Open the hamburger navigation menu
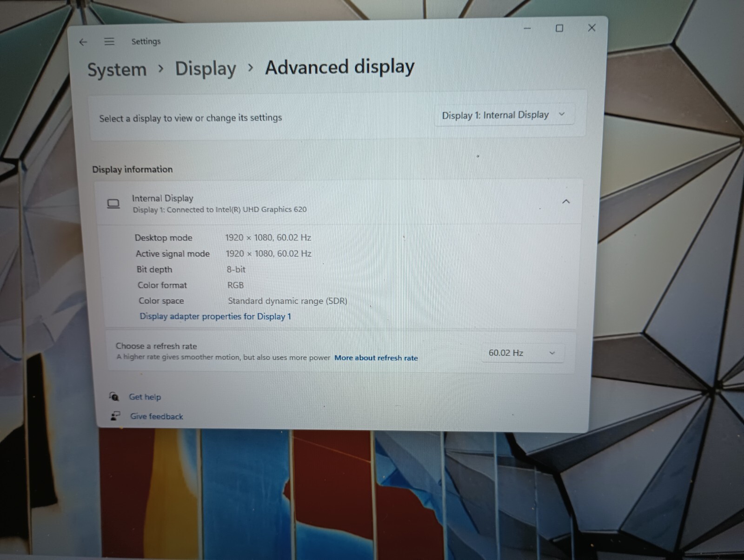This screenshot has height=560, width=744. pyautogui.click(x=109, y=41)
